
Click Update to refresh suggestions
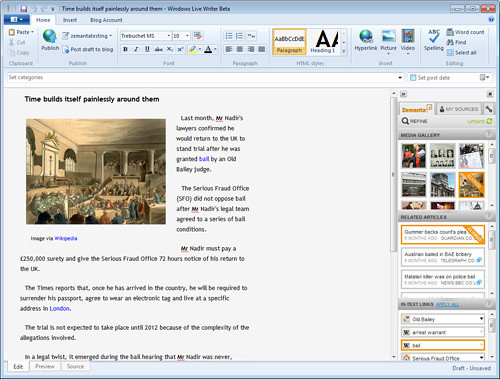(480, 121)
